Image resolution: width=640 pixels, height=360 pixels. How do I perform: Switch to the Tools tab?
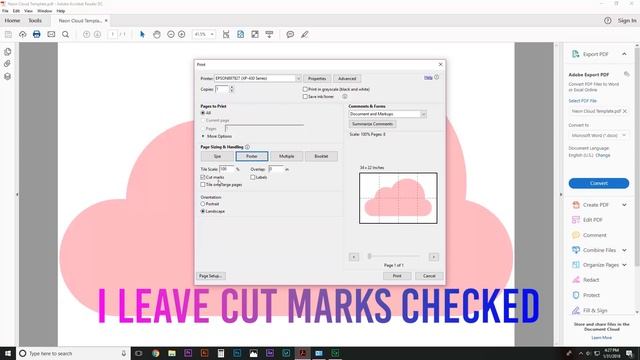click(x=35, y=20)
